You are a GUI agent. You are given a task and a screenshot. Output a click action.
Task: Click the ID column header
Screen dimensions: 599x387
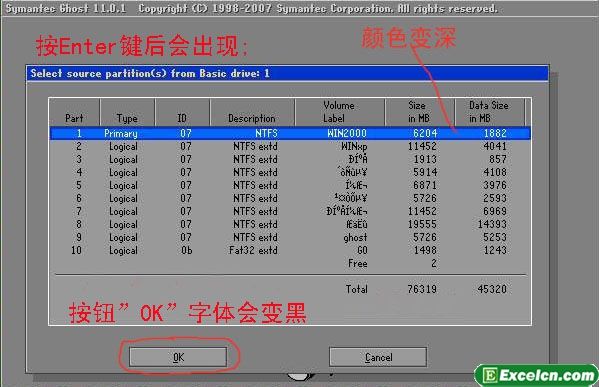[x=182, y=112]
